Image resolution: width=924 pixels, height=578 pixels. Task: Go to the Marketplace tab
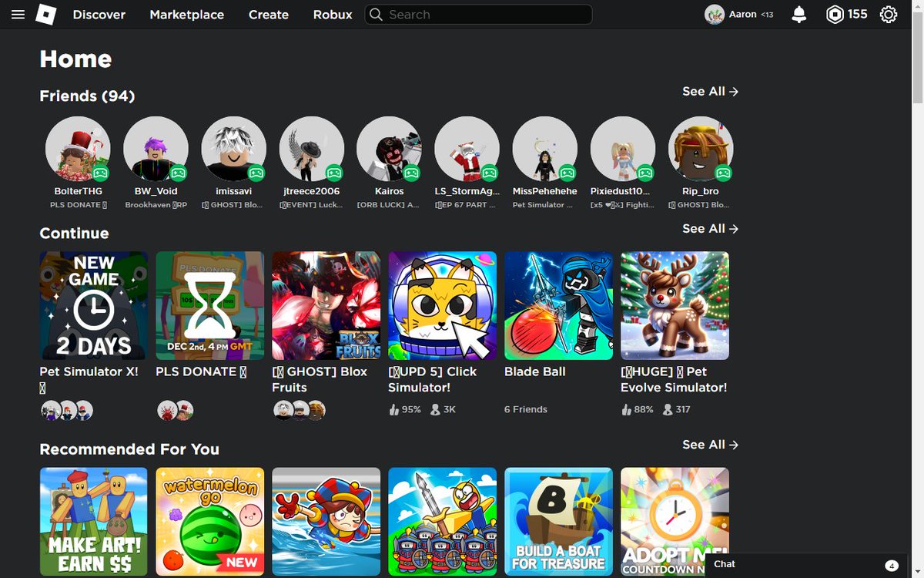click(187, 15)
